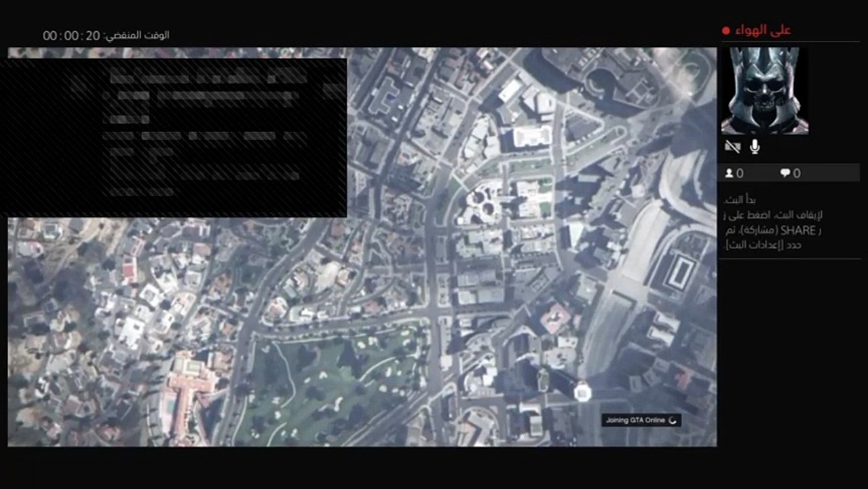
Task: Click the red on-air dot indicator
Action: [725, 31]
